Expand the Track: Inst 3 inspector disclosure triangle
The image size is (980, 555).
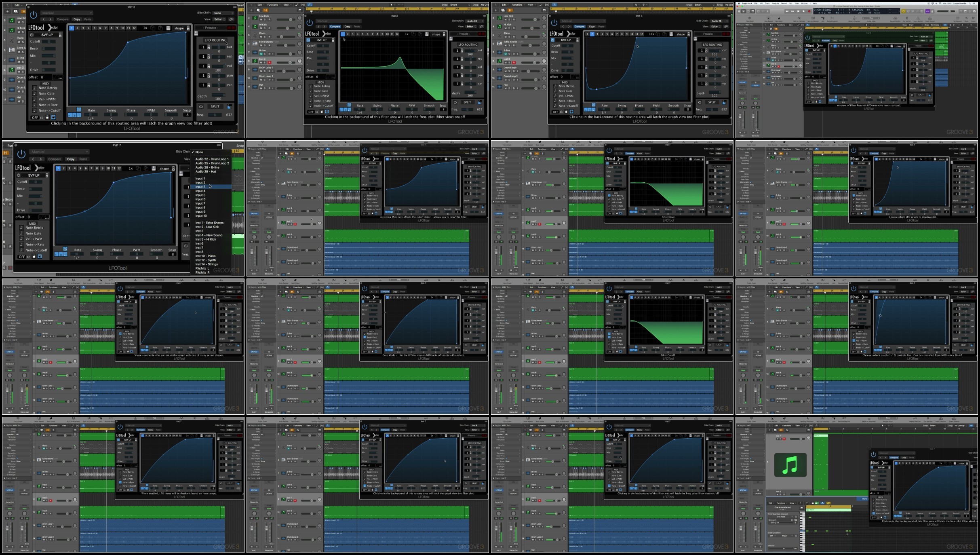(738, 72)
